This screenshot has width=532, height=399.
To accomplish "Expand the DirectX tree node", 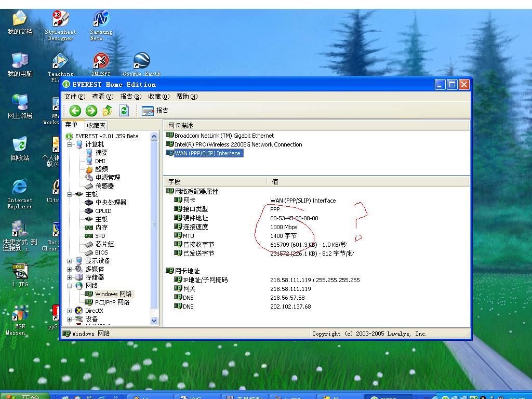I will tap(70, 311).
